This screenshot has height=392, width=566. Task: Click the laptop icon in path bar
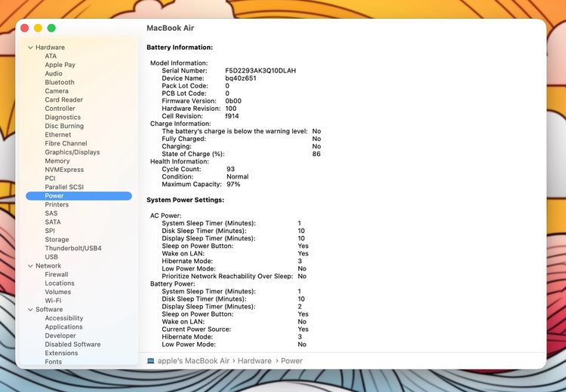[150, 361]
